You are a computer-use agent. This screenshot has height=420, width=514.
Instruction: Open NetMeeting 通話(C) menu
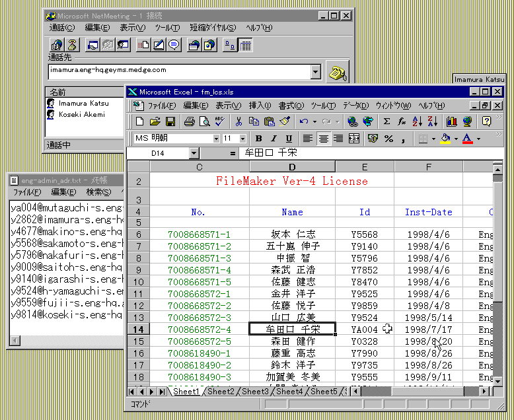[x=61, y=28]
